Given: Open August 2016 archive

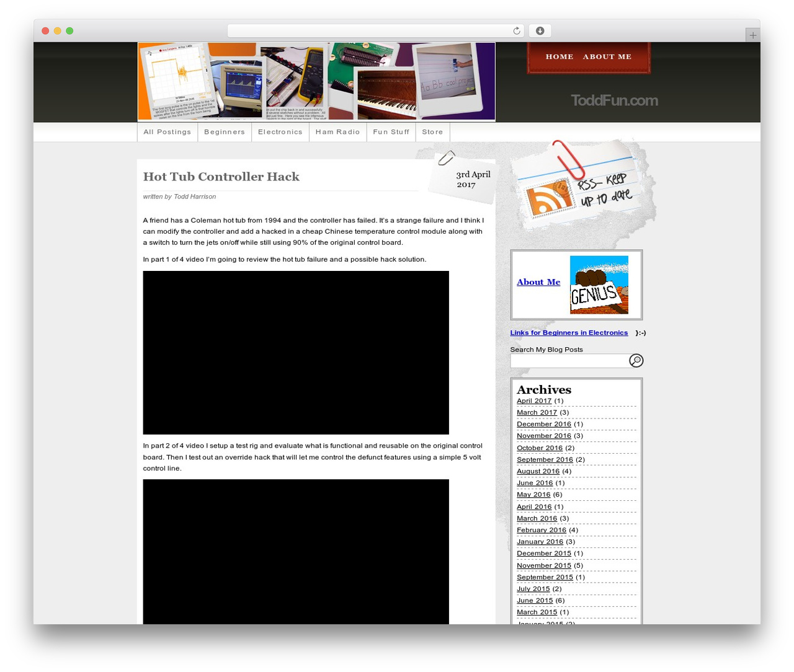Looking at the screenshot, I should (538, 472).
